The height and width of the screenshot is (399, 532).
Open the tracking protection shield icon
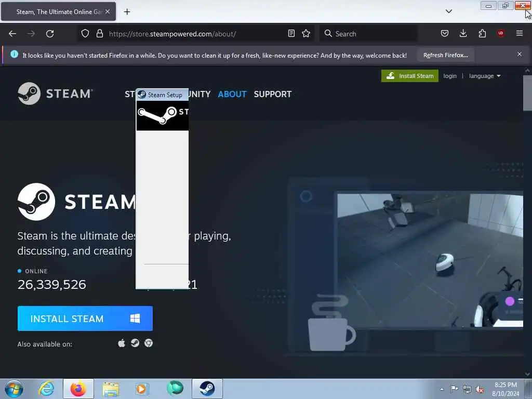pos(85,33)
